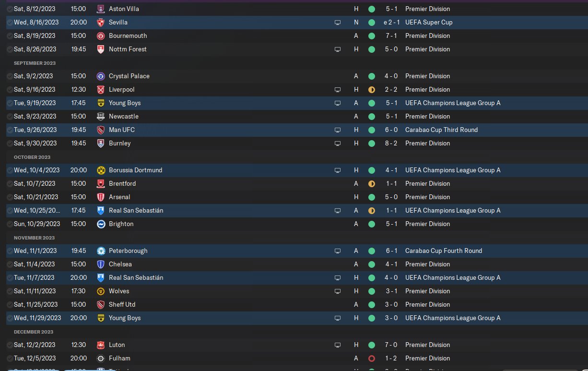Image resolution: width=588 pixels, height=371 pixels.
Task: Click the OCTOBER 2023 month header
Action: [32, 157]
